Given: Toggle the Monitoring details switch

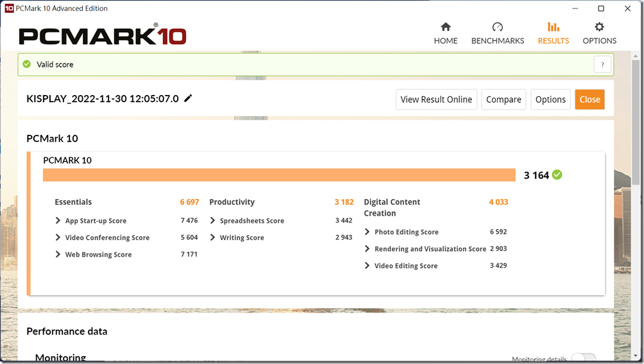Looking at the screenshot, I should pyautogui.click(x=584, y=358).
